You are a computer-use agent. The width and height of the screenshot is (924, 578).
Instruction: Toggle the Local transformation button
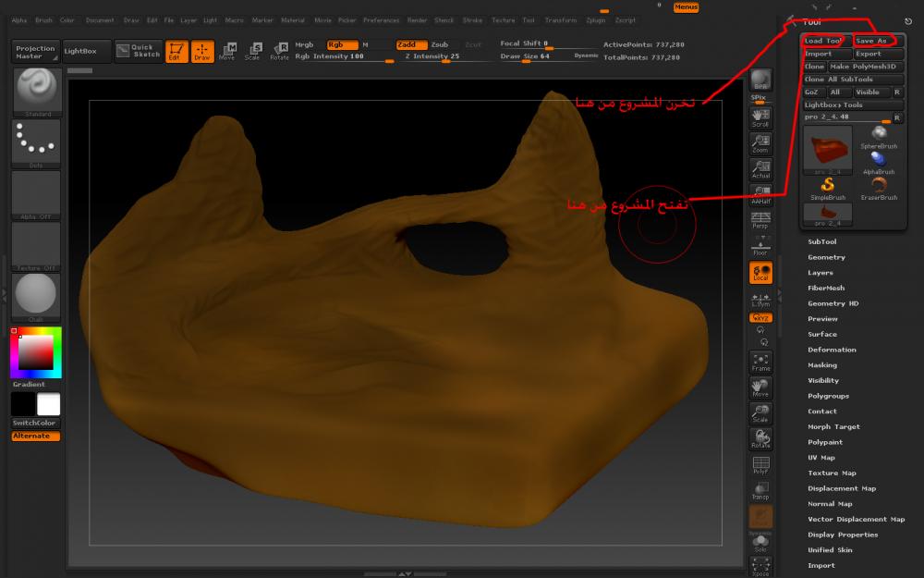point(760,272)
